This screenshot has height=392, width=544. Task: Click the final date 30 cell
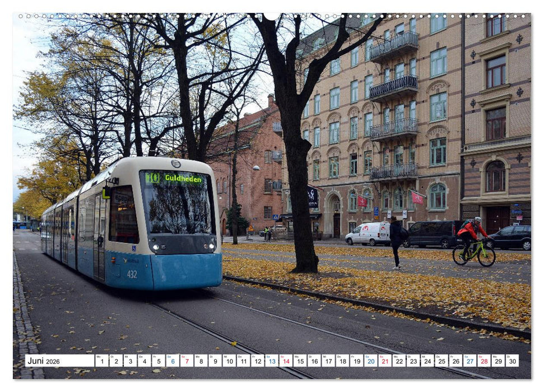tap(512, 362)
